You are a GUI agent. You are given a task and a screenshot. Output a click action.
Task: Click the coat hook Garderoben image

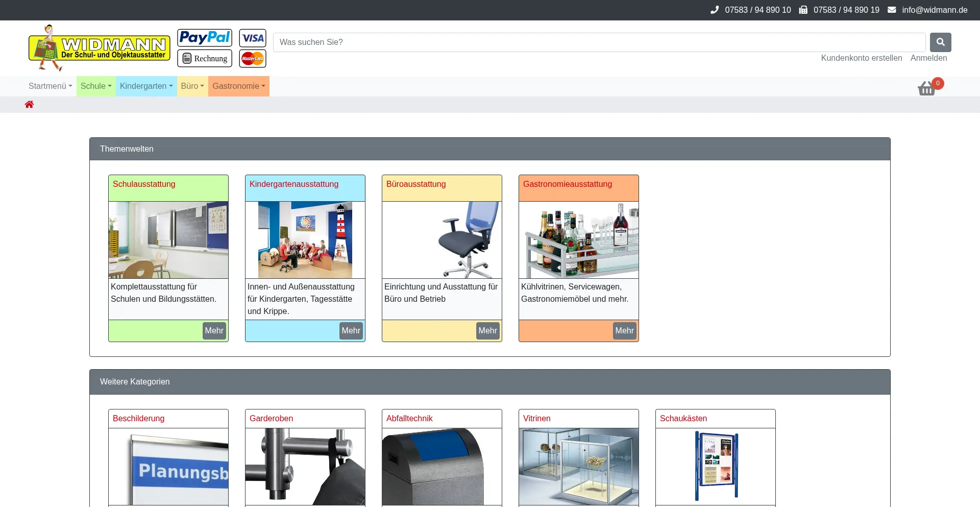click(x=305, y=467)
